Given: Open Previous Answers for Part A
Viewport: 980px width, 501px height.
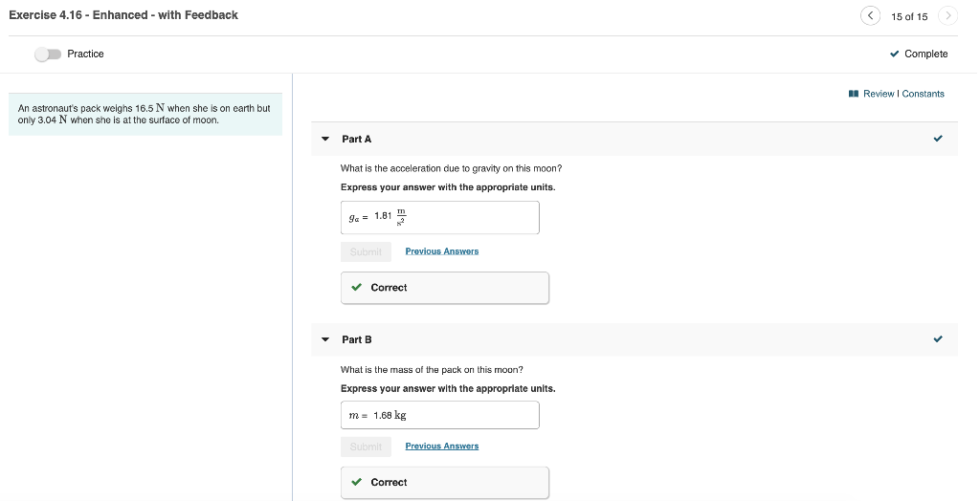Looking at the screenshot, I should click(442, 251).
